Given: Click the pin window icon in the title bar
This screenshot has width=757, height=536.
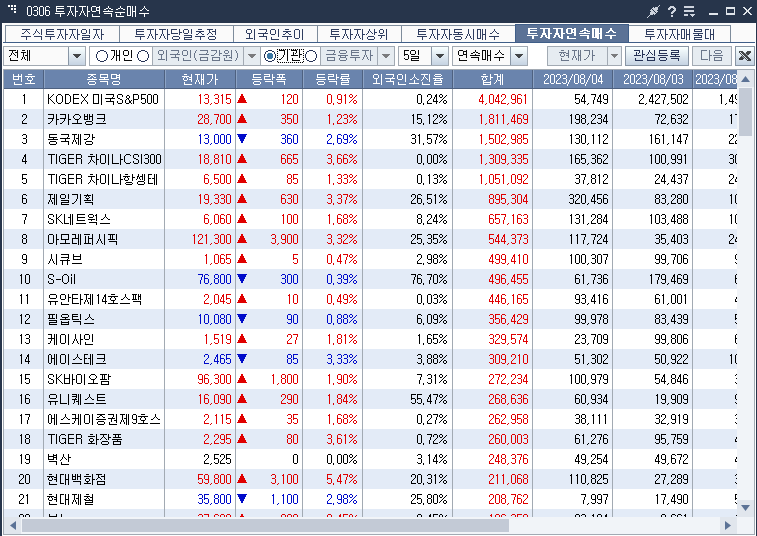Looking at the screenshot, I should [654, 11].
